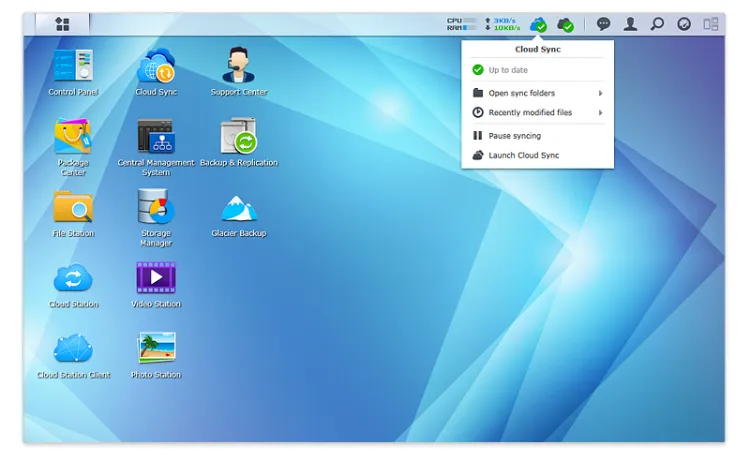
Task: Open File Station
Action: (x=73, y=208)
